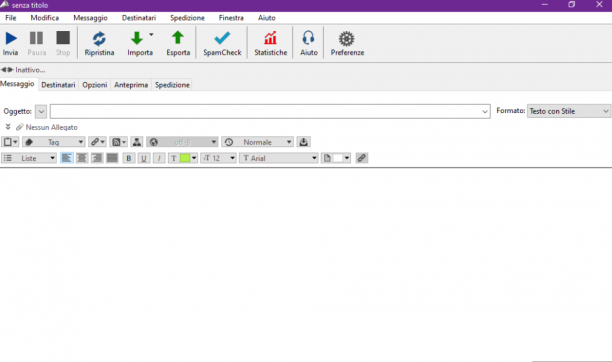Click the download tray icon button

click(x=303, y=142)
